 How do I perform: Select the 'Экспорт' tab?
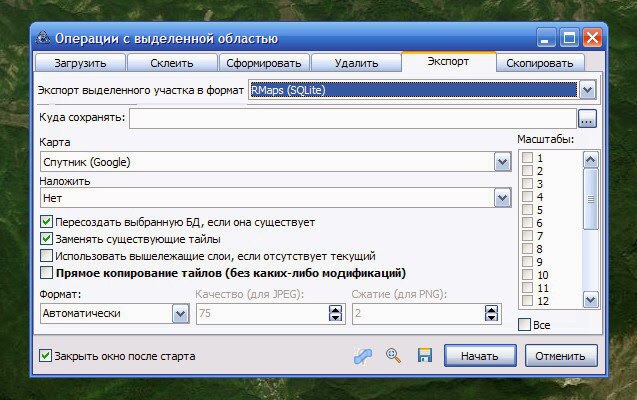pyautogui.click(x=448, y=62)
